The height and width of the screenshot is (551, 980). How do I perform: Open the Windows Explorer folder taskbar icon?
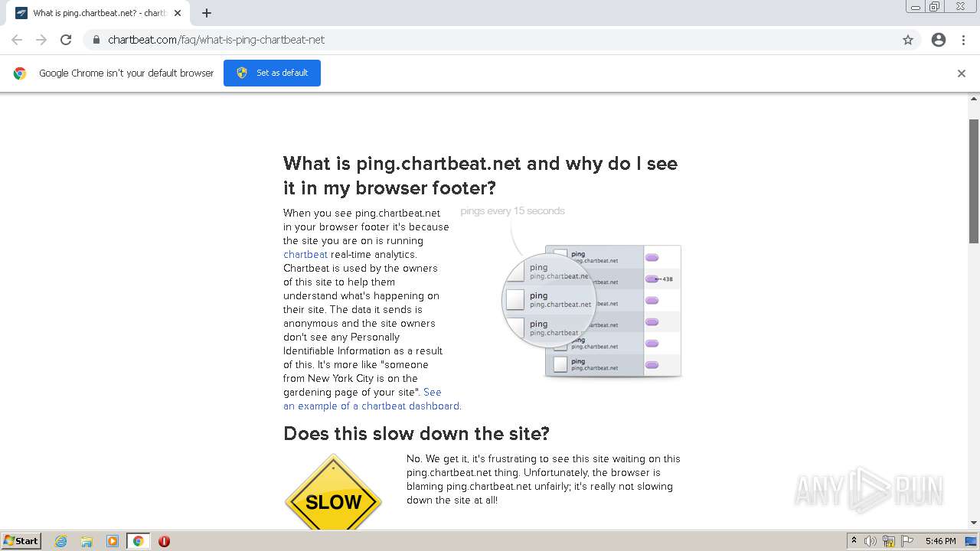coord(87,541)
